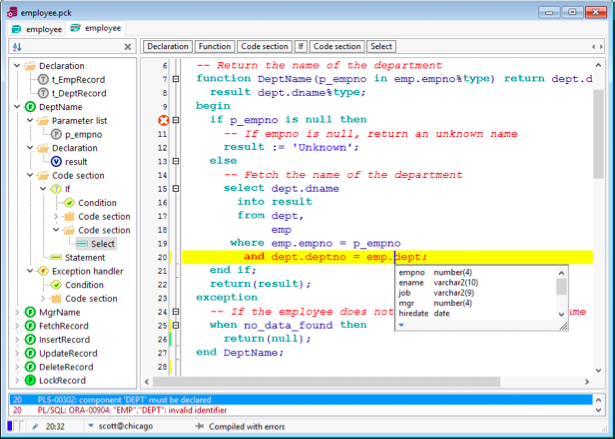This screenshot has width=615, height=439.
Task: Click the sort alphabetically icon in the filter bar
Action: point(17,47)
